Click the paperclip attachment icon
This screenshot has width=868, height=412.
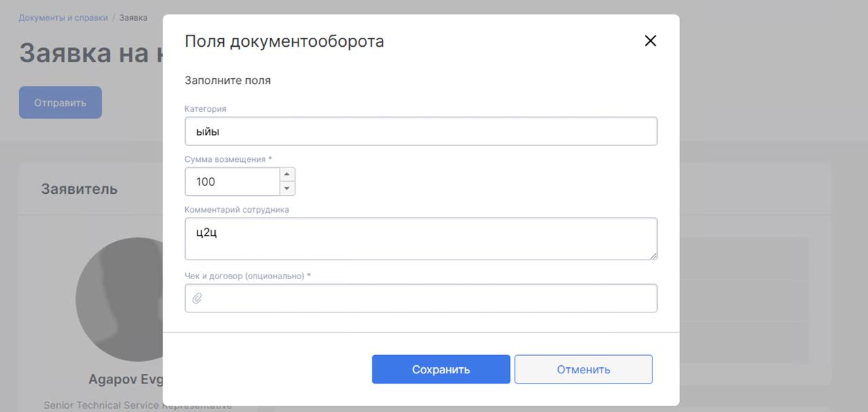click(x=197, y=298)
